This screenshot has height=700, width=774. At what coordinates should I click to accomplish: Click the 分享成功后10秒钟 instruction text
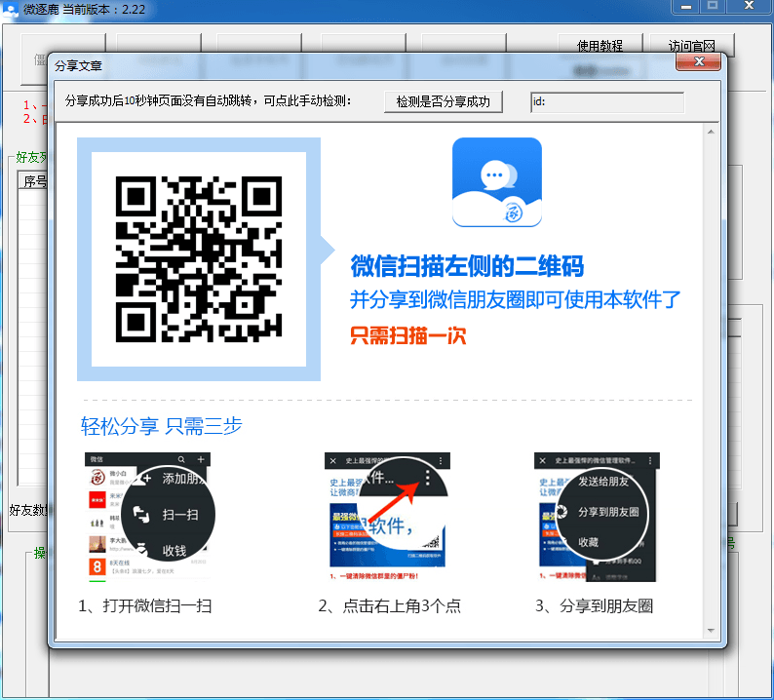click(208, 101)
